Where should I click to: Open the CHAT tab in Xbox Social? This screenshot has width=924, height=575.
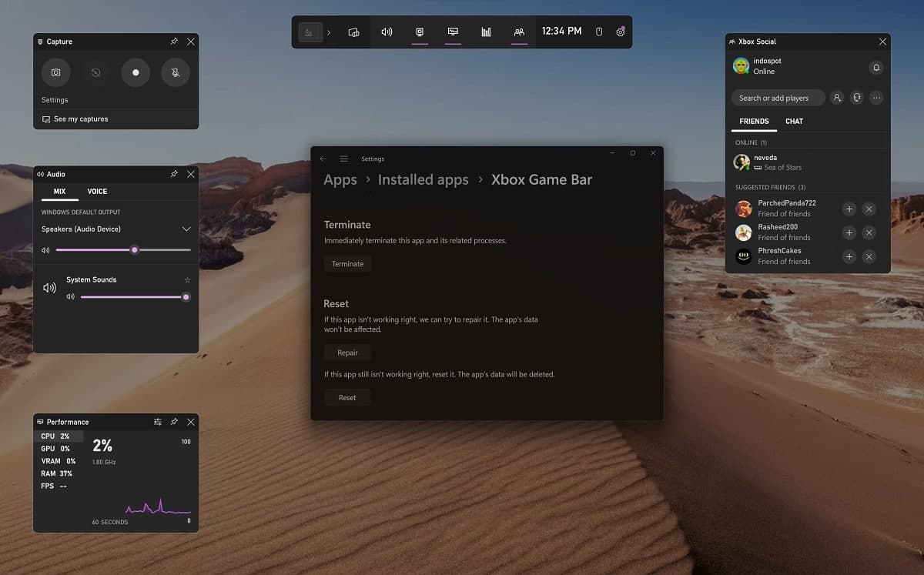(x=794, y=121)
